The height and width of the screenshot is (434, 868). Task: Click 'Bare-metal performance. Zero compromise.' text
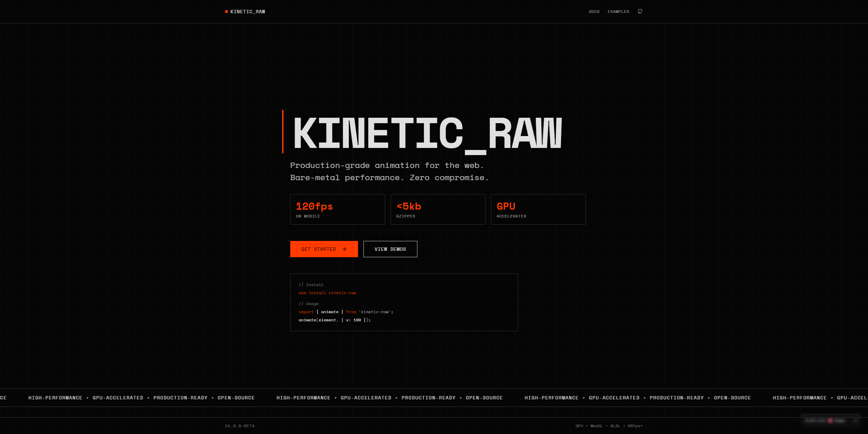coord(389,178)
